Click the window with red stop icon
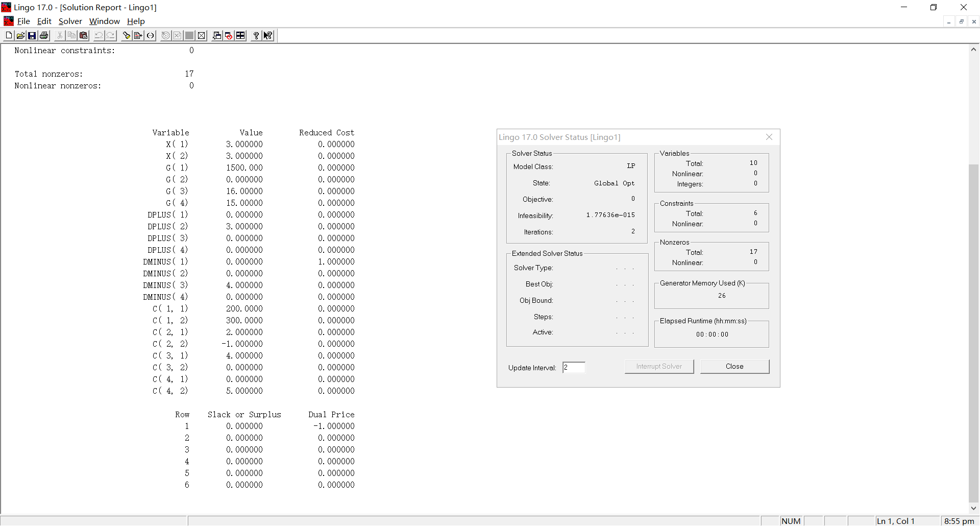The height and width of the screenshot is (526, 980). pyautogui.click(x=229, y=36)
